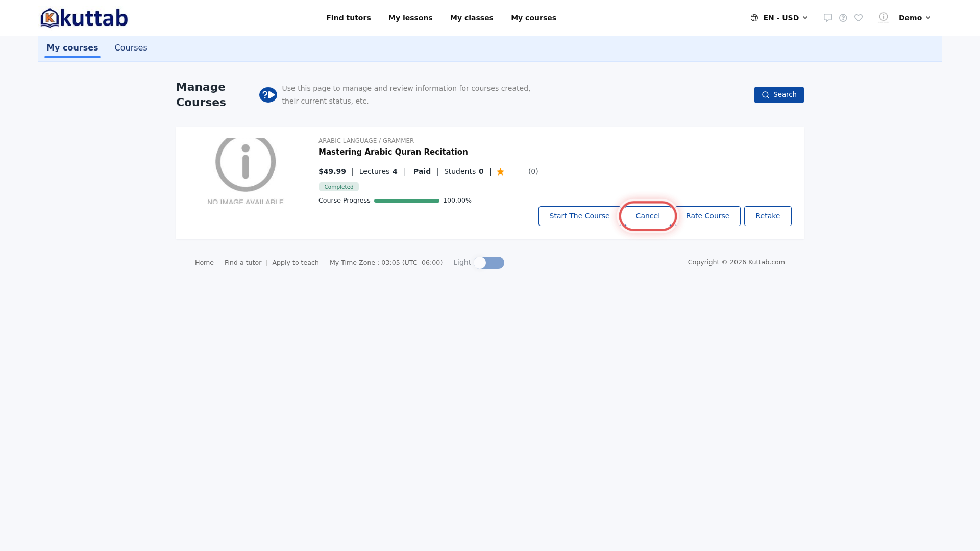Open Apply to teach footer link
Image resolution: width=980 pixels, height=551 pixels.
(x=296, y=263)
